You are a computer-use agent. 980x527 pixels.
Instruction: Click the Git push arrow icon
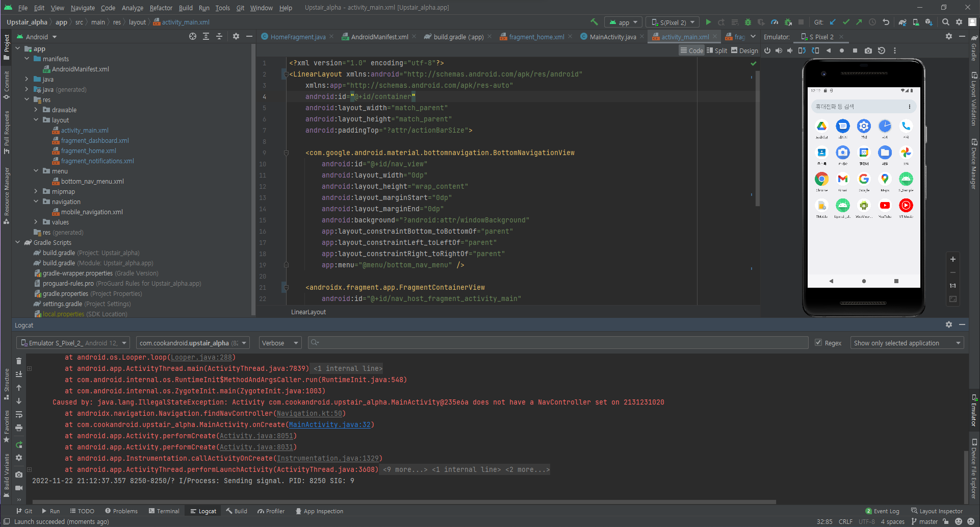(x=859, y=22)
